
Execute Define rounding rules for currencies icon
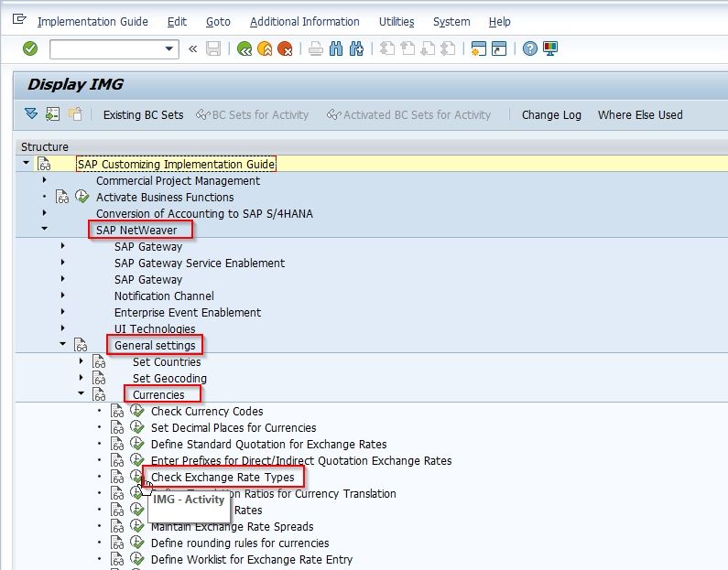click(x=137, y=543)
